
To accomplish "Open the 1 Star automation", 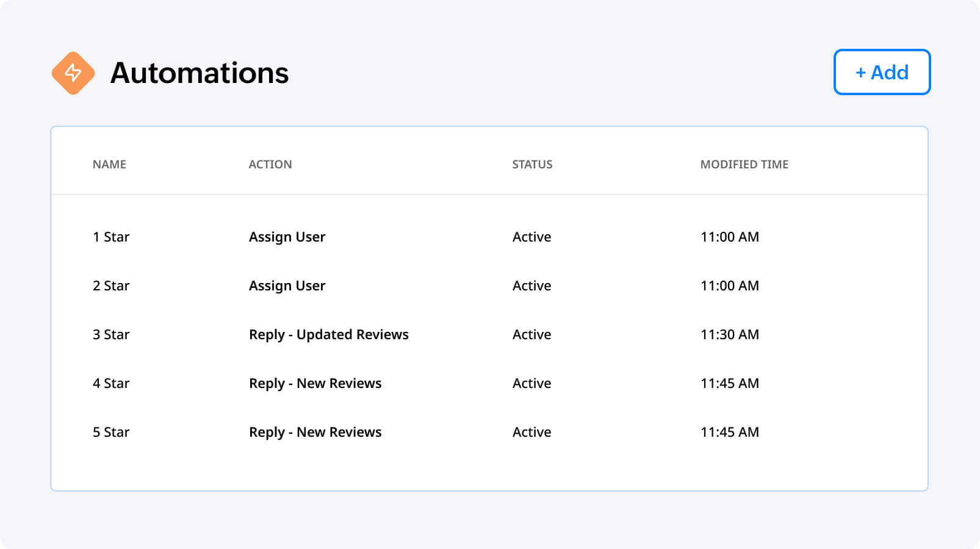I will (111, 237).
